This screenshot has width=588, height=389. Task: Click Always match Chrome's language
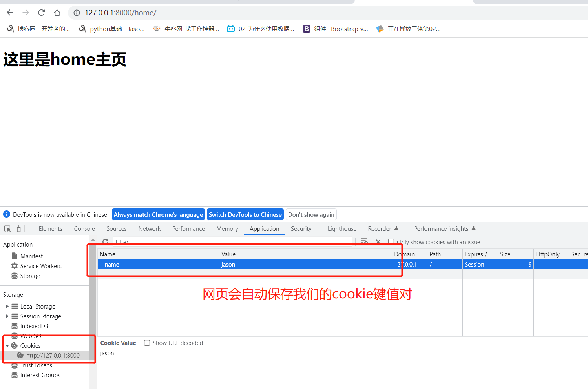158,214
